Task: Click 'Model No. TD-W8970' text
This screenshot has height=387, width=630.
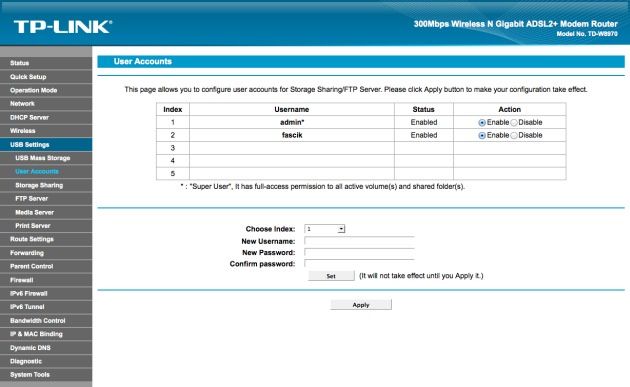Action: (x=587, y=34)
